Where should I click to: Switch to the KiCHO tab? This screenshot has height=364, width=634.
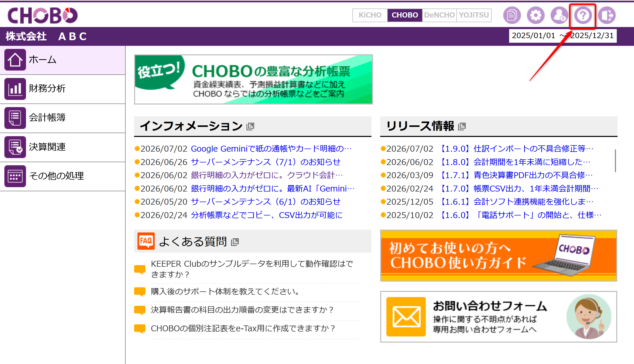(370, 15)
